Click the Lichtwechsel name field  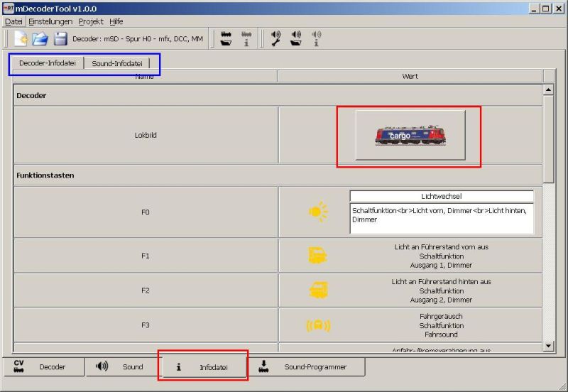pyautogui.click(x=442, y=196)
